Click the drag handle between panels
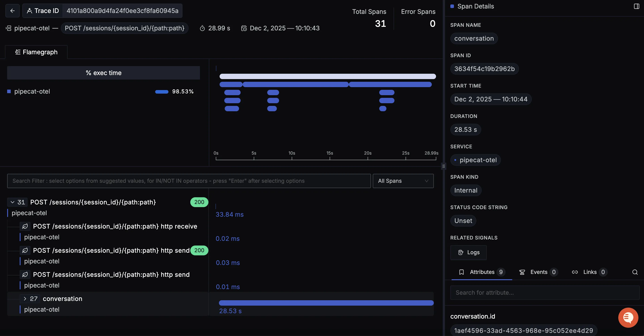The image size is (644, 336). (x=443, y=166)
